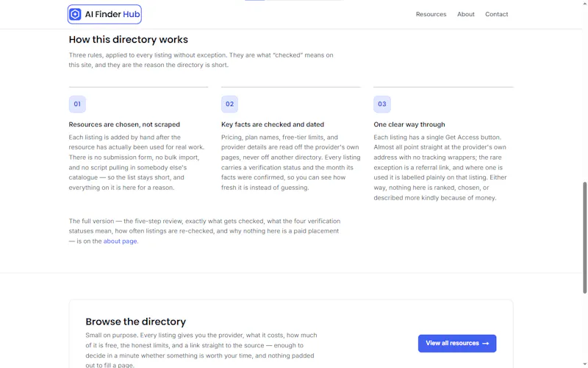Open the Resources nav link

click(431, 14)
